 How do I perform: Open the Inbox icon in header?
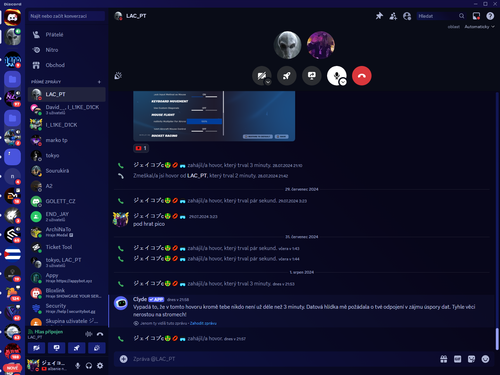pyautogui.click(x=476, y=16)
